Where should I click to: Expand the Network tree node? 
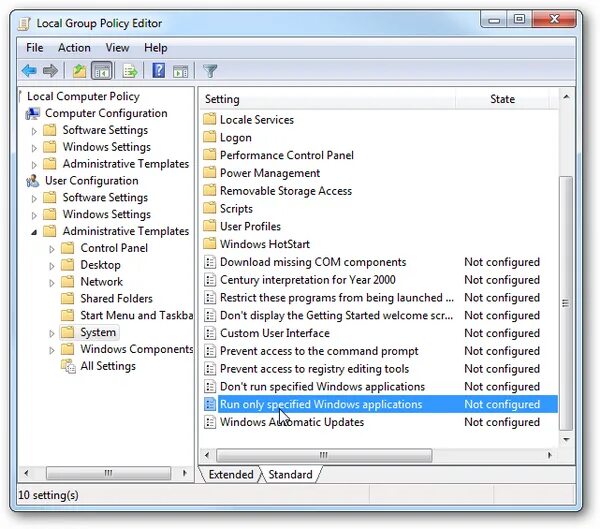[52, 282]
